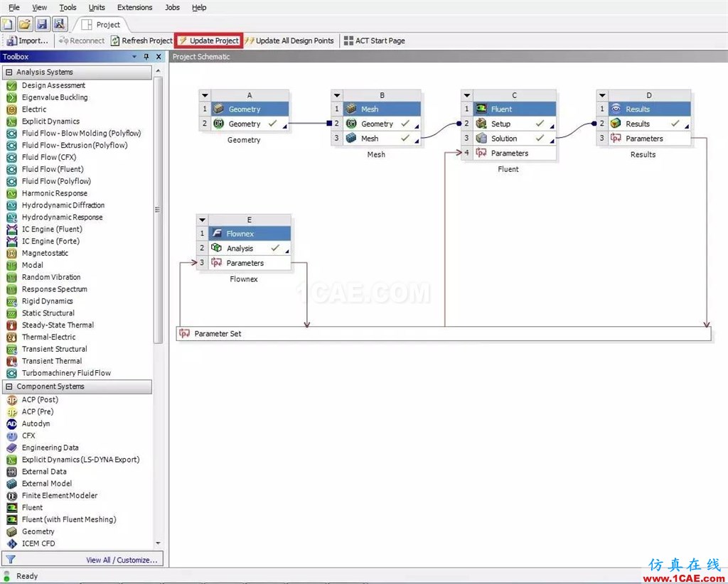Click the Setup cell icon in Fluent system
728x584 pixels.
pos(481,124)
